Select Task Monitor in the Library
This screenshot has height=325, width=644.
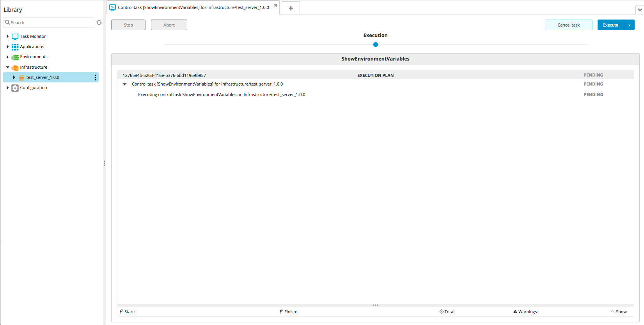[x=33, y=36]
